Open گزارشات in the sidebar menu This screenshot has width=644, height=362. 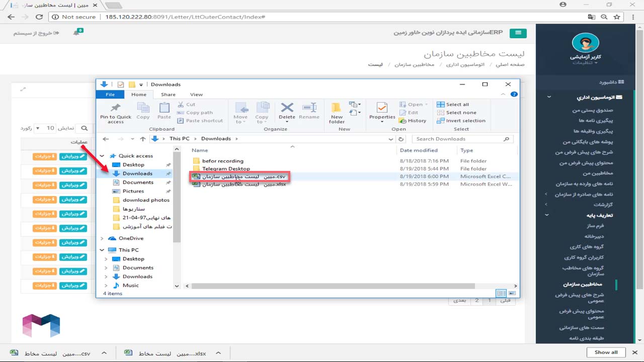[x=603, y=205]
